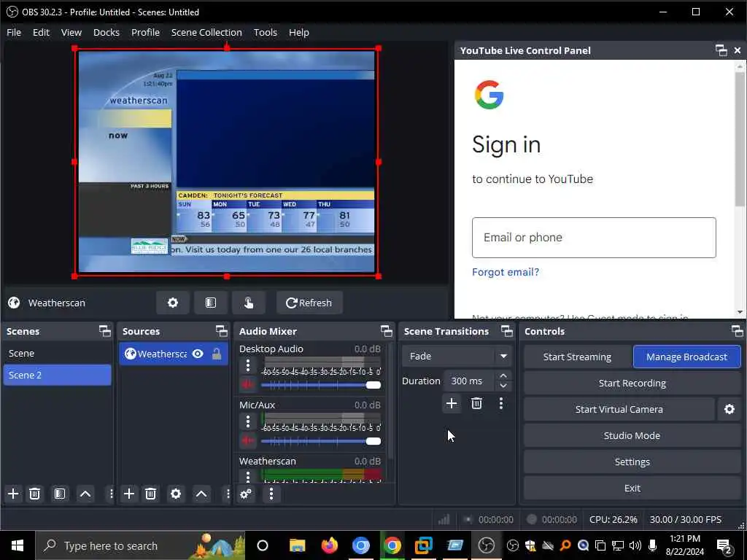The height and width of the screenshot is (560, 747).
Task: Undock YouTube Live Control Panel
Action: (x=721, y=50)
